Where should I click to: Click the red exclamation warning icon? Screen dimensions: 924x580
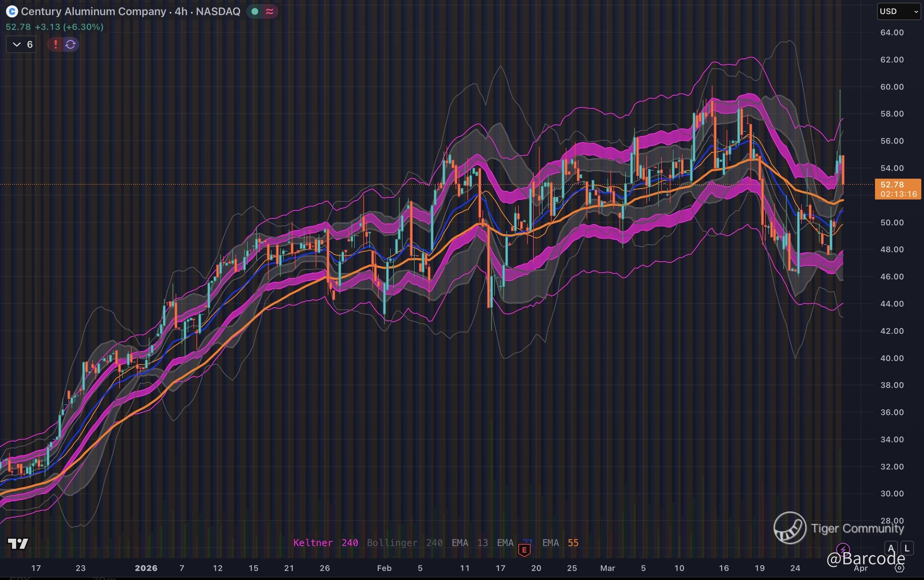[x=56, y=44]
